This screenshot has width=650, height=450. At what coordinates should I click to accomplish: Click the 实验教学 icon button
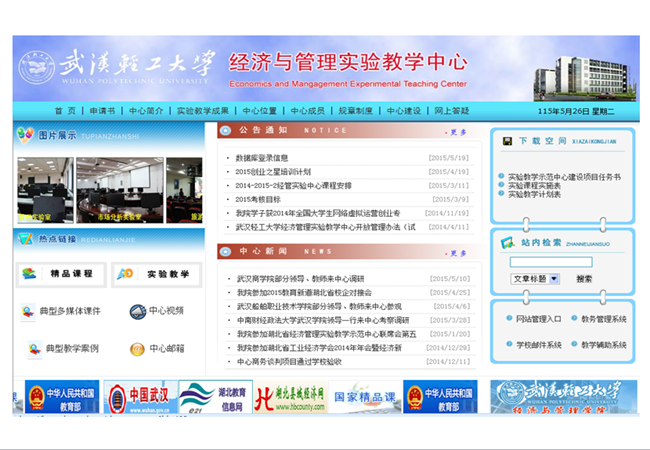[x=125, y=273]
